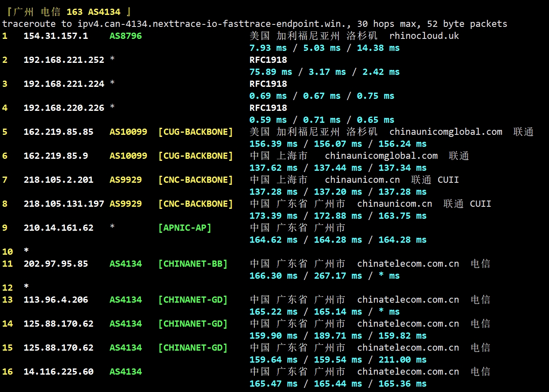Click the APNIC-AP tag on hop 9
Image resolution: width=549 pixels, height=392 pixels.
tap(185, 228)
